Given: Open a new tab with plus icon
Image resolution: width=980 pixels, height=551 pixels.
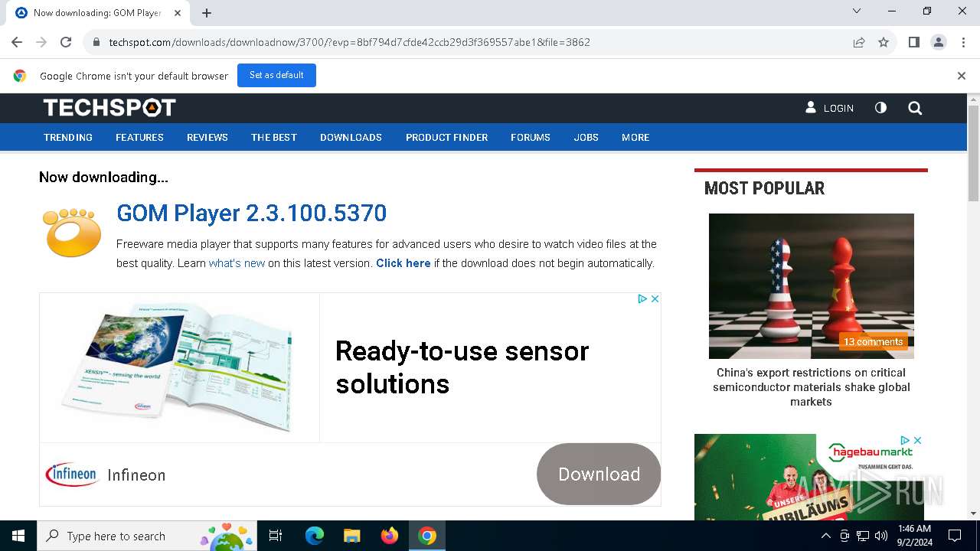Looking at the screenshot, I should coord(207,12).
